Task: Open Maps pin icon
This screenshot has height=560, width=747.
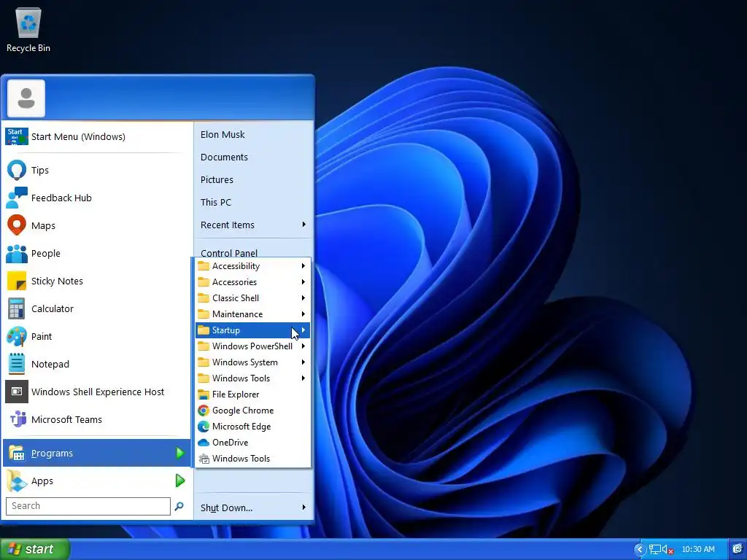Action: click(x=17, y=225)
